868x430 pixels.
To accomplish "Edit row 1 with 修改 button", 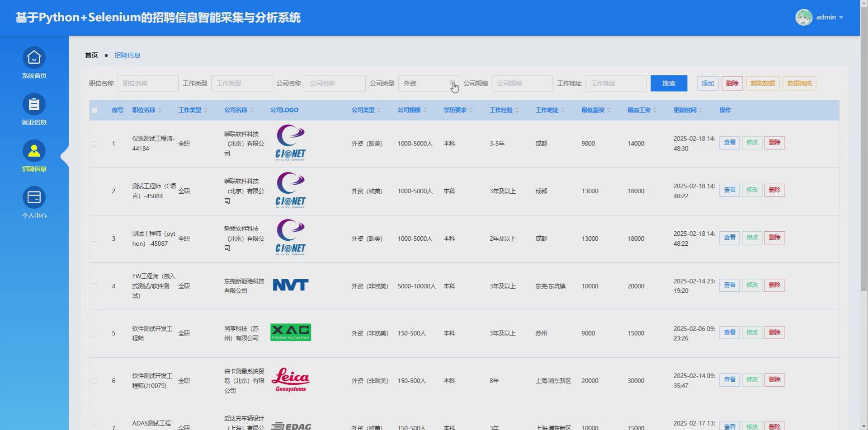I will pos(752,142).
